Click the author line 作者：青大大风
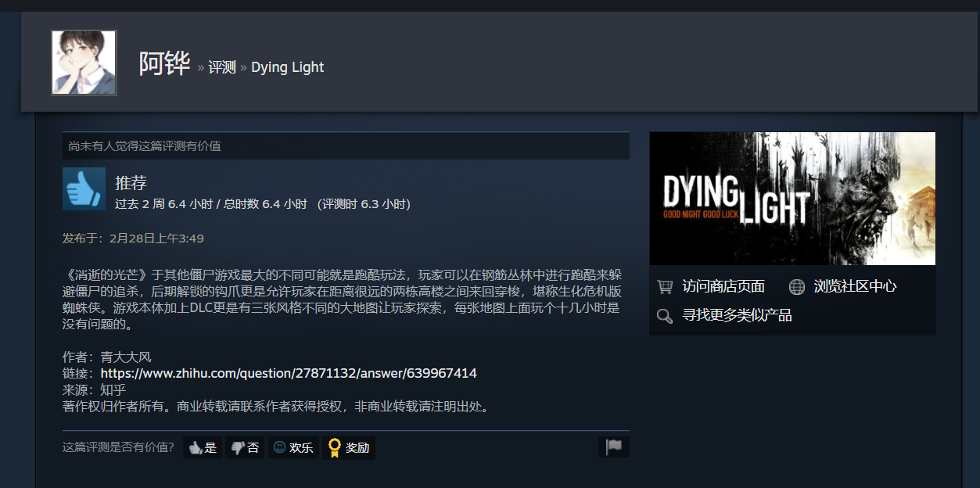This screenshot has height=488, width=980. (x=107, y=357)
